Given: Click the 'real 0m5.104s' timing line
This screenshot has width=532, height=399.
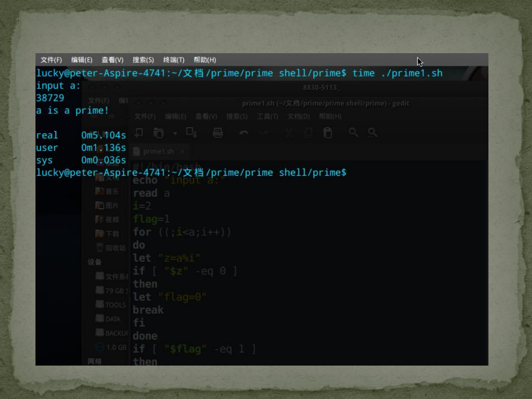Looking at the screenshot, I should [81, 135].
